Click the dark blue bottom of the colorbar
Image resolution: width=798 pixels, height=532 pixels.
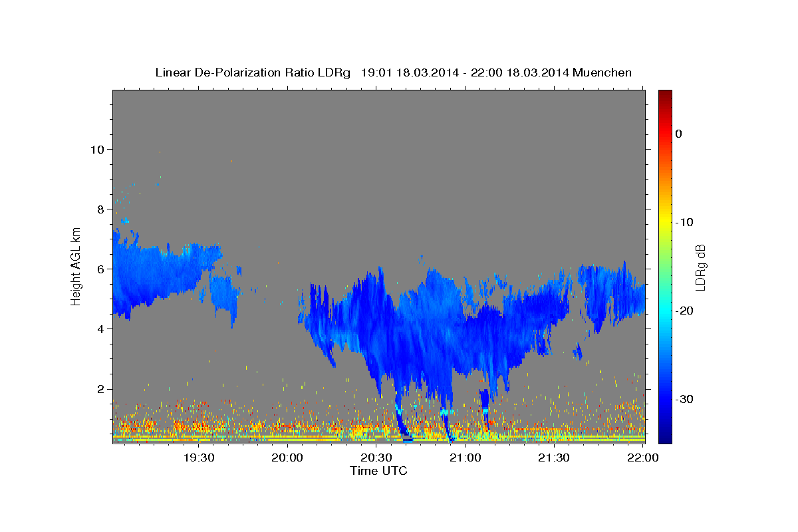665,438
